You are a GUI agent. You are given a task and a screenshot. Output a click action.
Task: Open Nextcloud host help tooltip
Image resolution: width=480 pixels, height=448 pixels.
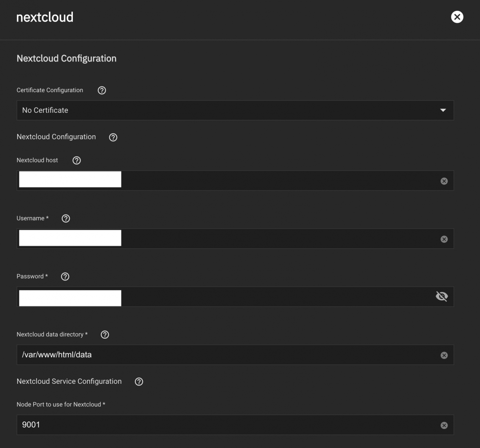77,161
